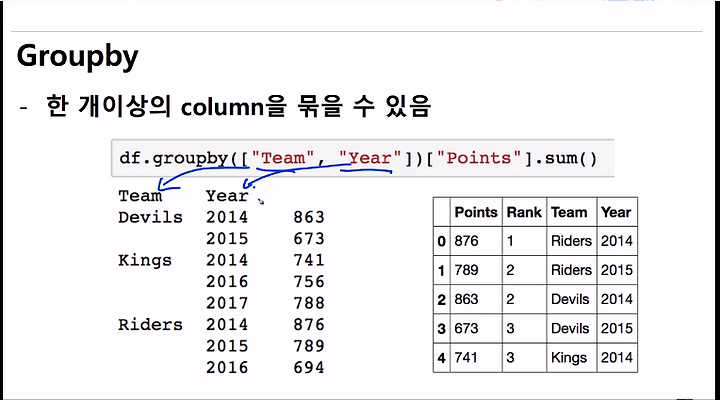Click the "Riders" cell in table row 1

(x=571, y=270)
